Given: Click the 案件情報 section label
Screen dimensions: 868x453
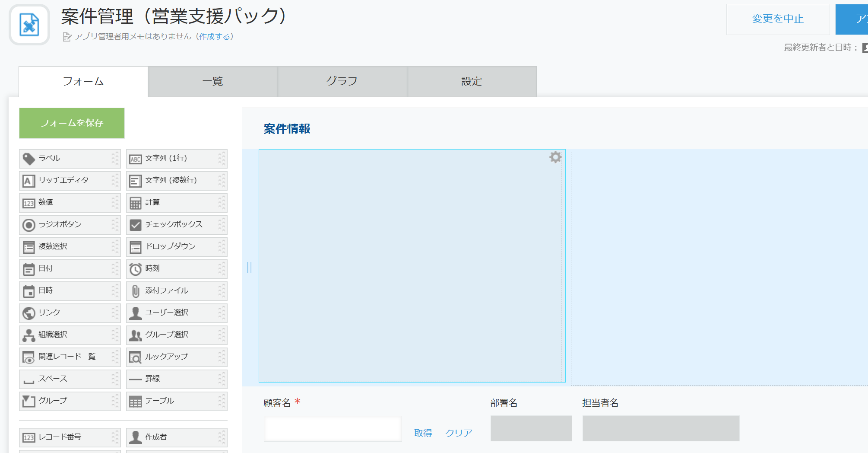Looking at the screenshot, I should [287, 129].
